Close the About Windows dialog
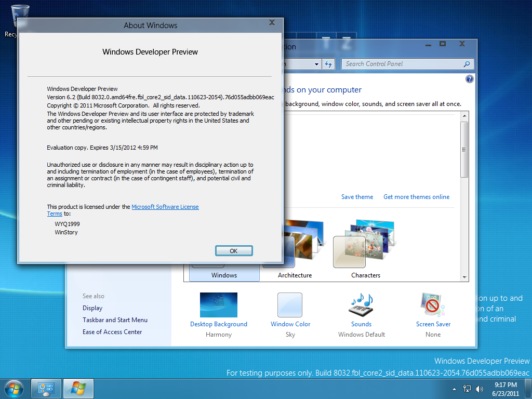The height and width of the screenshot is (399, 532). pyautogui.click(x=272, y=22)
